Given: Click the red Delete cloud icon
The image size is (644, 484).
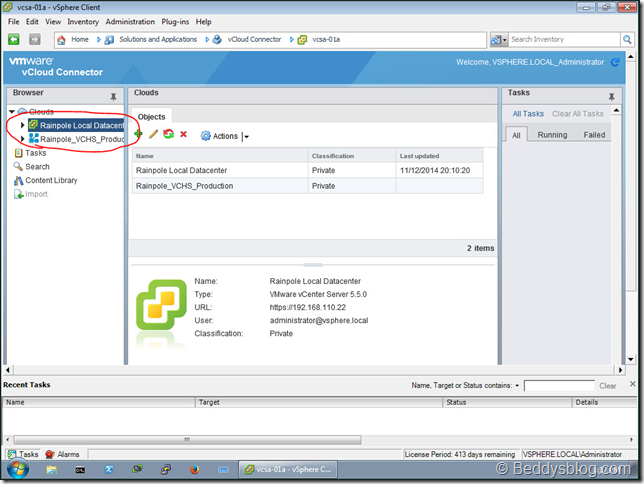Looking at the screenshot, I should (x=184, y=134).
